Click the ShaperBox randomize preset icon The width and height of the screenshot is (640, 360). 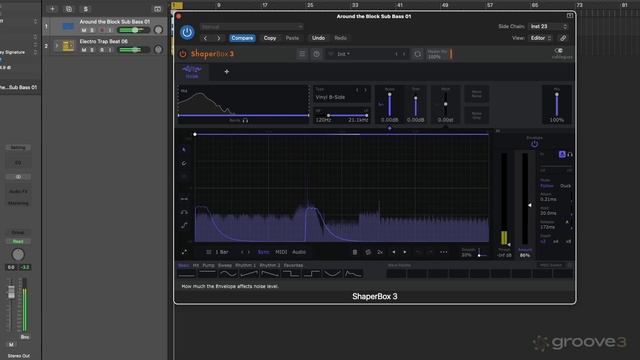pyautogui.click(x=417, y=54)
